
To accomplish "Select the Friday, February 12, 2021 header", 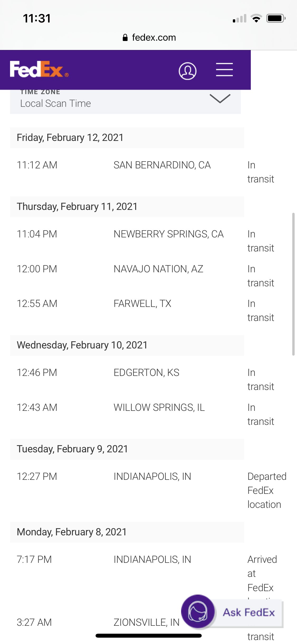I will click(70, 138).
